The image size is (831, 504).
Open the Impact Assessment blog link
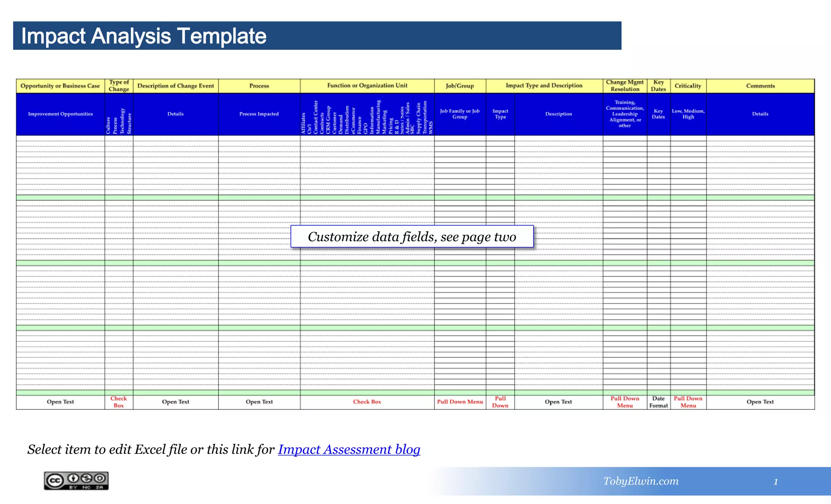349,449
